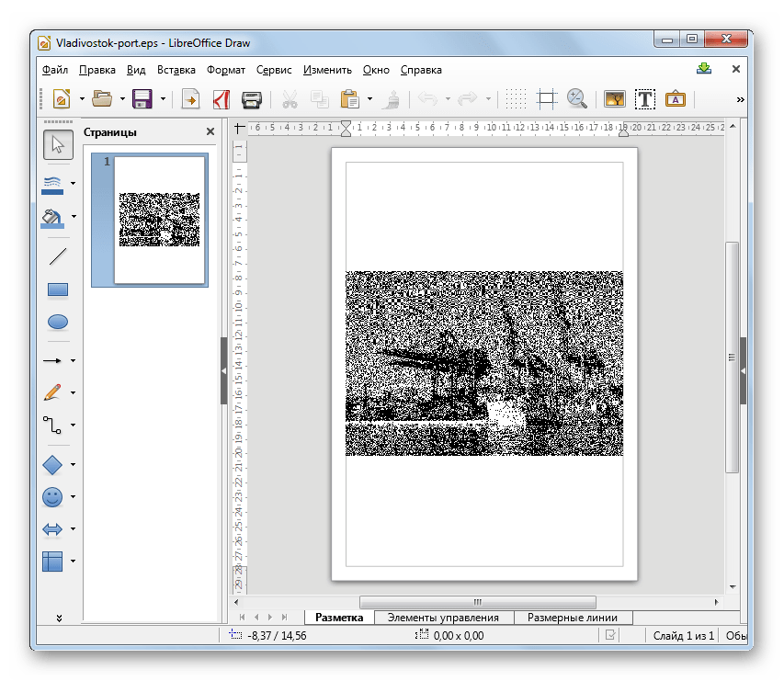Expand the smiley symbol shapes dropdown
The width and height of the screenshot is (784, 681).
[x=73, y=498]
